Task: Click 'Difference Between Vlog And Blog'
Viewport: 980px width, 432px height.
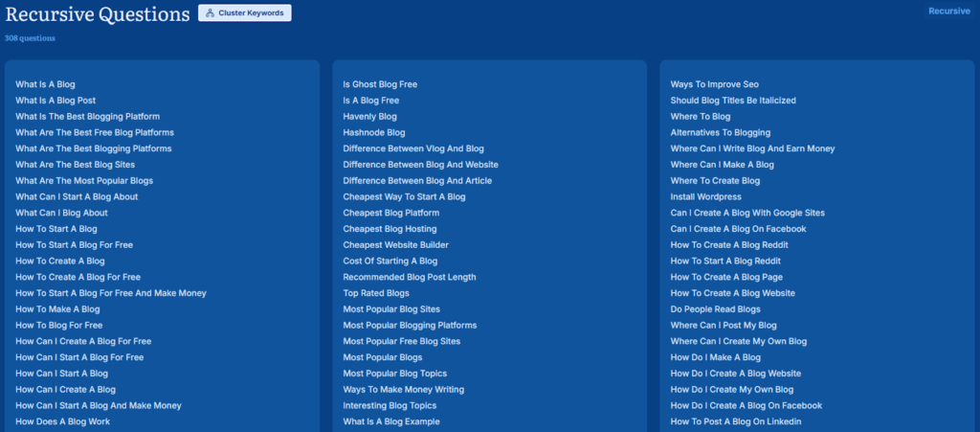Action: (413, 148)
